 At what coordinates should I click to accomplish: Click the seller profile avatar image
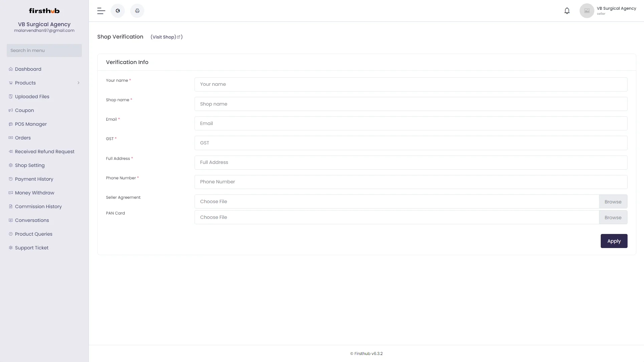click(587, 11)
